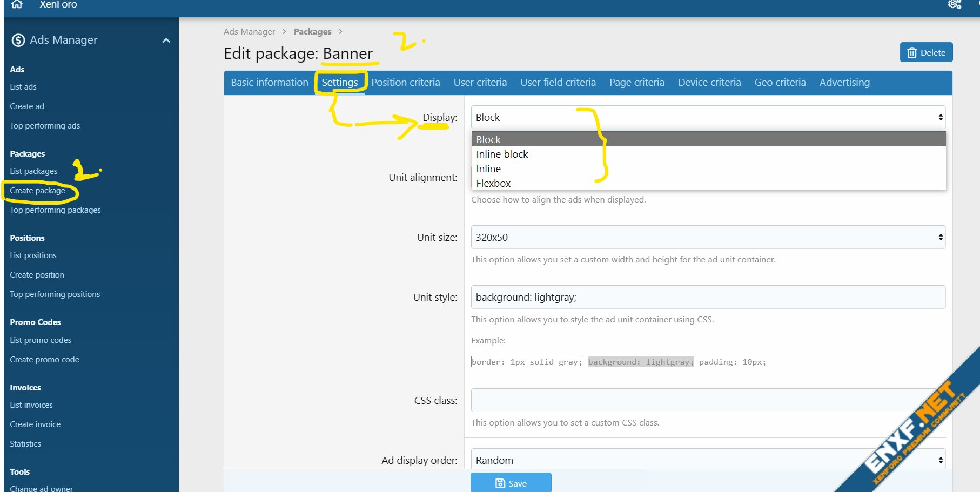This screenshot has width=980, height=492.
Task: Focus the CSS class input field
Action: pyautogui.click(x=708, y=400)
